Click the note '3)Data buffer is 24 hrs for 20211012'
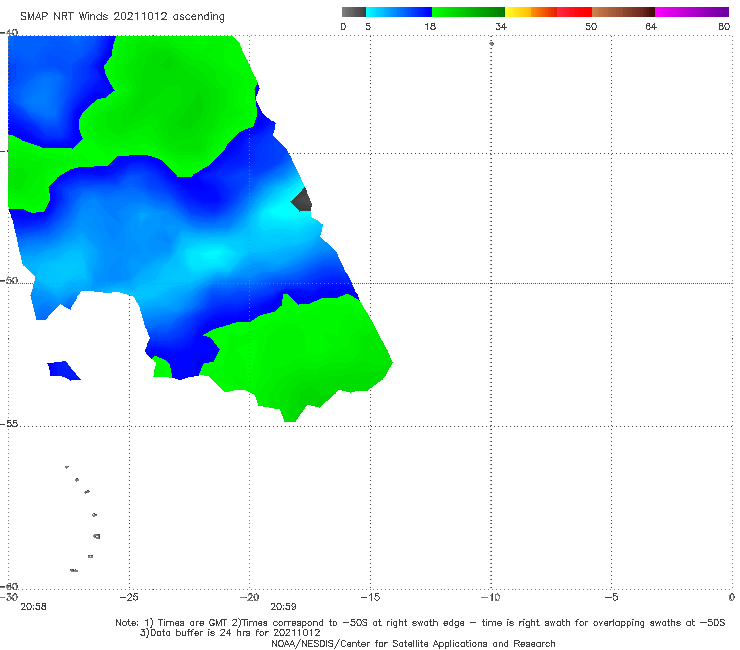Screen dimensions: 740x650 (x=230, y=633)
